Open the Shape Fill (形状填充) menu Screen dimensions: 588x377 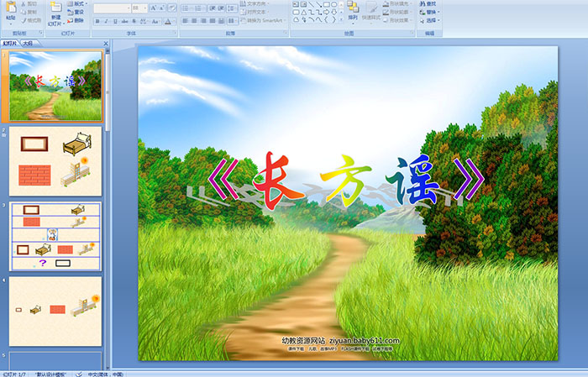tap(398, 3)
